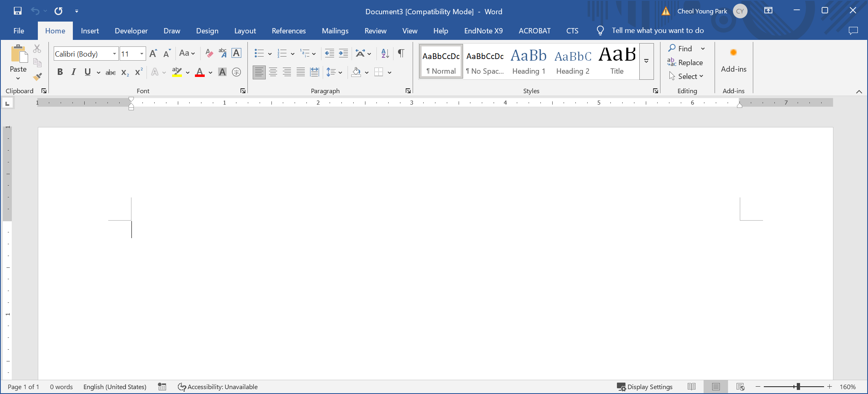Click the Decrease Font Size icon

(x=166, y=53)
